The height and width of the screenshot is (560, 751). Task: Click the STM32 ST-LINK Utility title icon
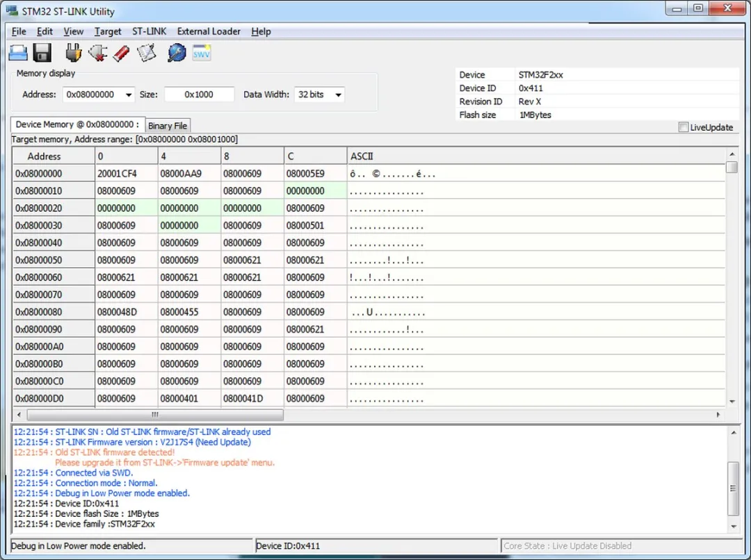[12, 10]
